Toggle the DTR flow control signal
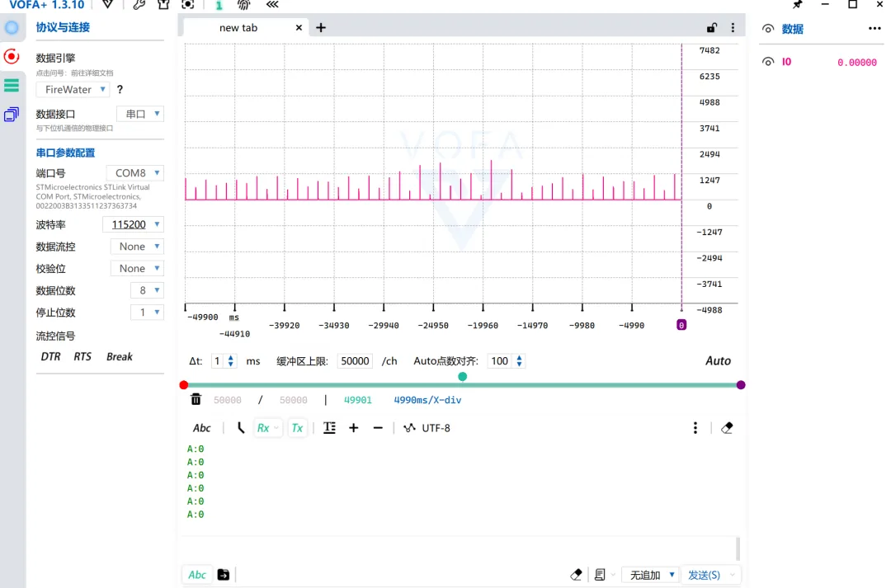 pos(50,357)
